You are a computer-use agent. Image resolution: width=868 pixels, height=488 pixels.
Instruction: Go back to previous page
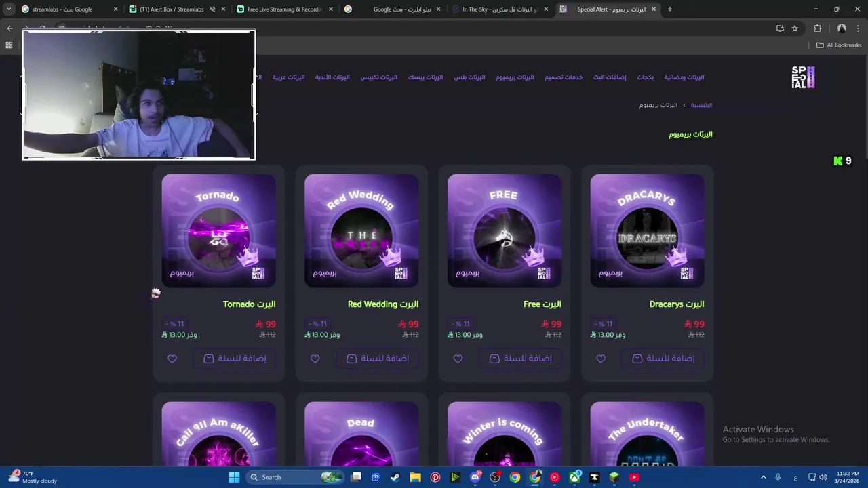coord(9,28)
